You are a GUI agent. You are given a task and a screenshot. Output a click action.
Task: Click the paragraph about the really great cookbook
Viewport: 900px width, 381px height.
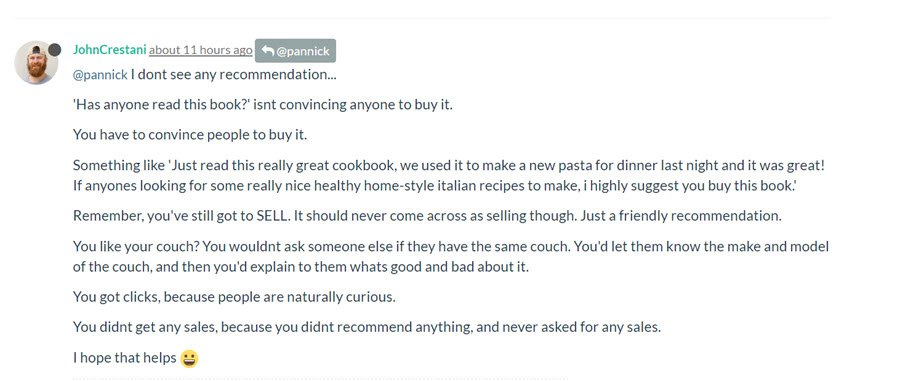449,176
